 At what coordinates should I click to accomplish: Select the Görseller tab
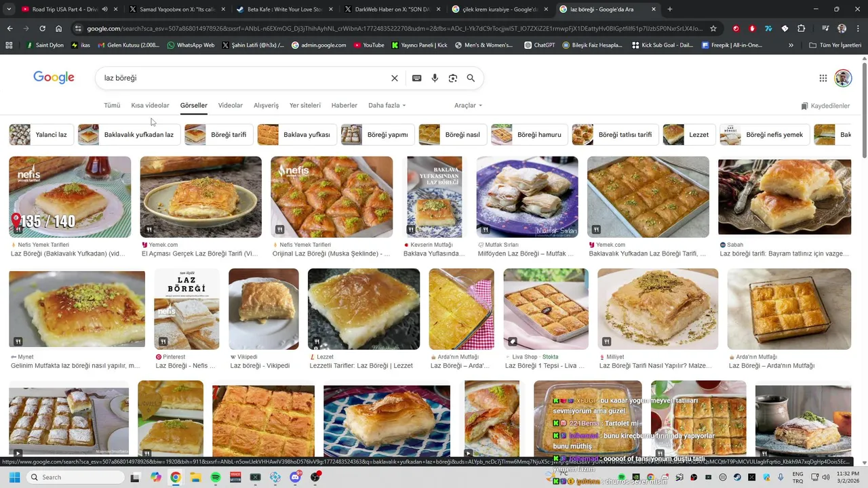click(x=193, y=106)
